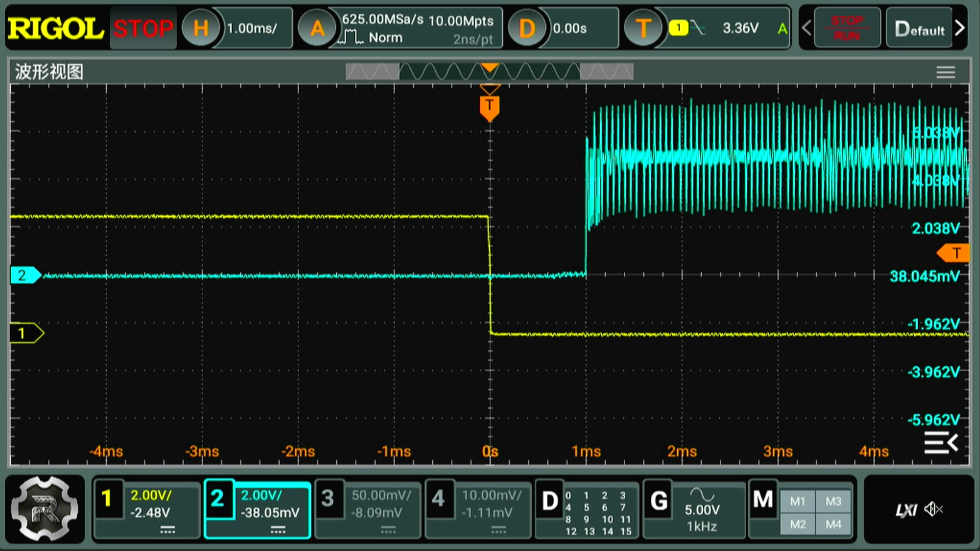980x551 pixels.
Task: Click the RIGOL gear logo icon
Action: coord(45,509)
